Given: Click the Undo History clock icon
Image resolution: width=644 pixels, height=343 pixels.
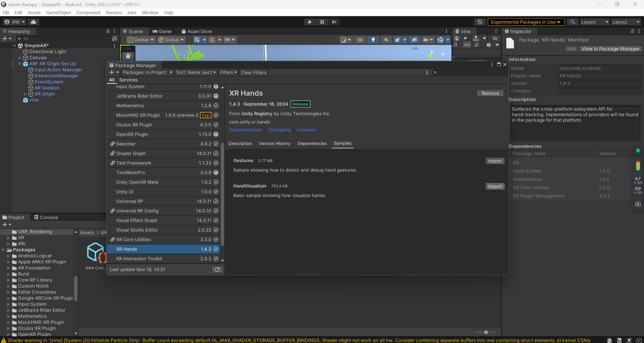Looking at the screenshot, I should [480, 22].
